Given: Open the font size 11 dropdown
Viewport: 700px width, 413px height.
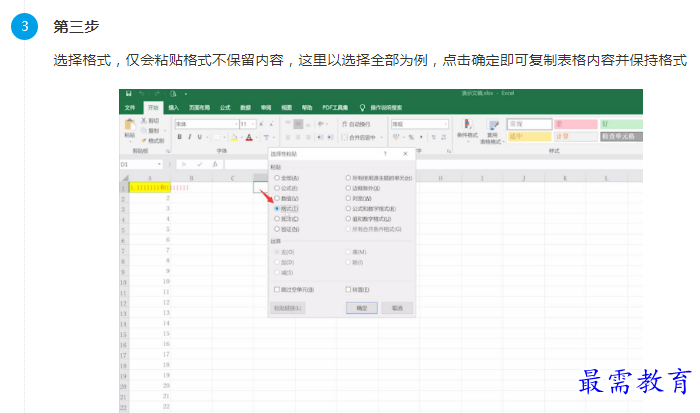Looking at the screenshot, I should tap(253, 124).
